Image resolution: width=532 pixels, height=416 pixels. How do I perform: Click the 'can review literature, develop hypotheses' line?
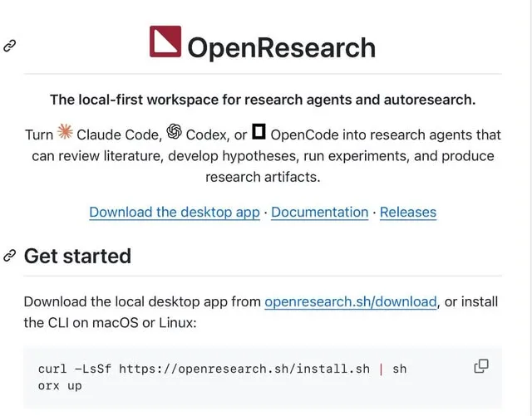(263, 156)
